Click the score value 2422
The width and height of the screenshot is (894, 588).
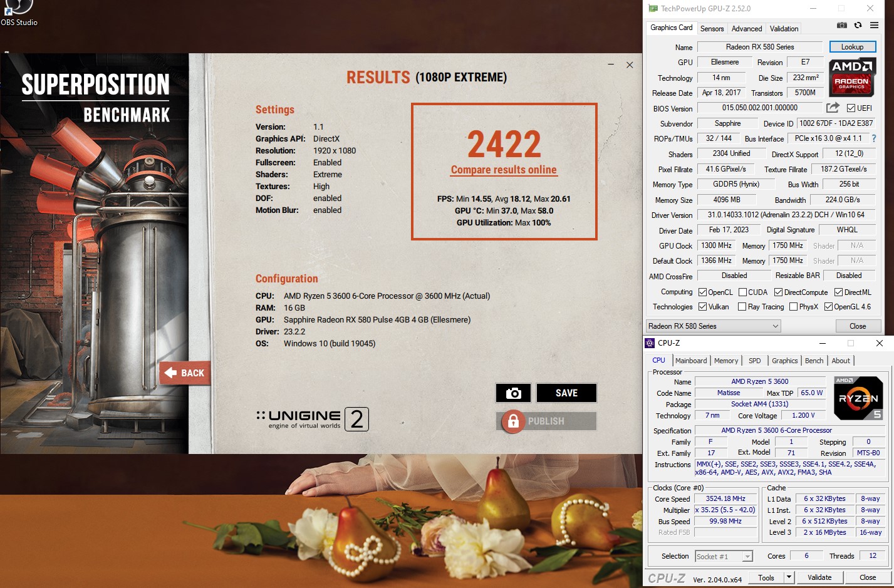coord(504,145)
